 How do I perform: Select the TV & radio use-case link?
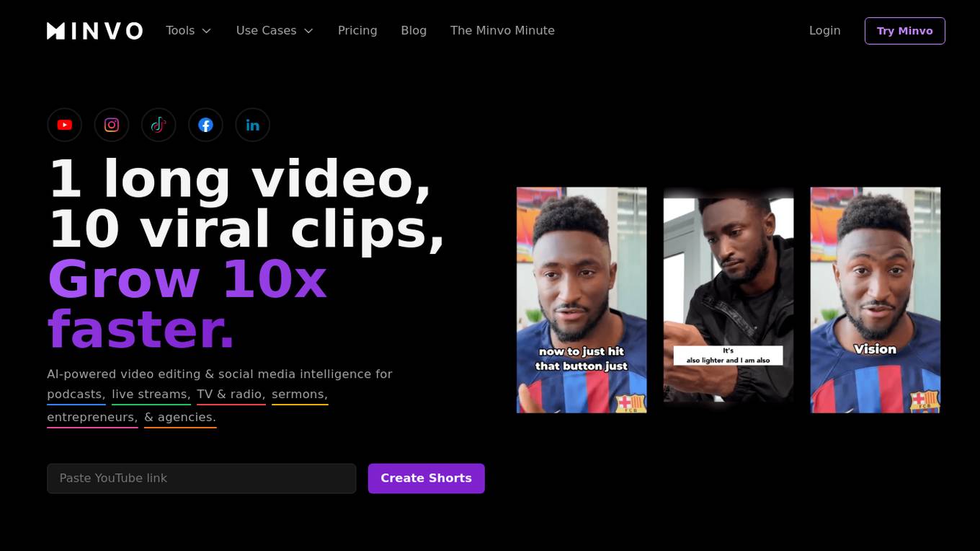(231, 394)
